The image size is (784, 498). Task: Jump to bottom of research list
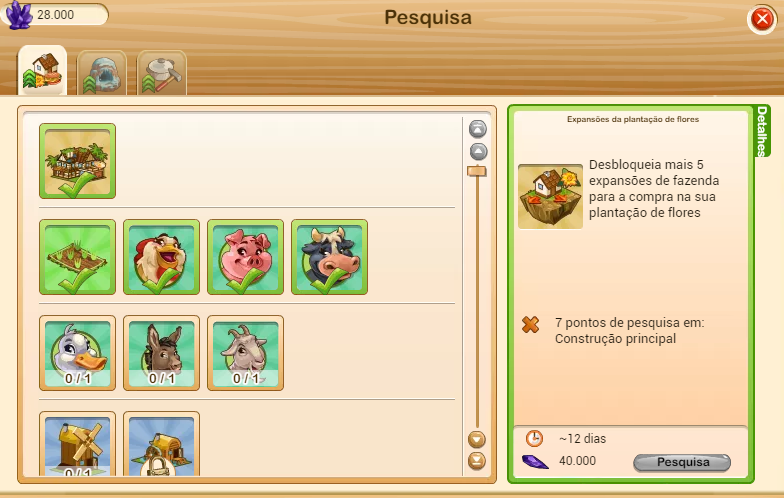coord(476,461)
